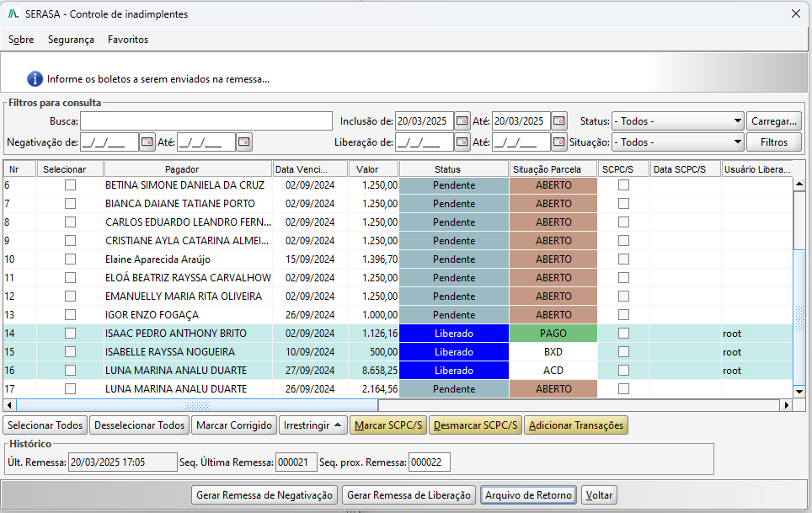The height and width of the screenshot is (513, 812).
Task: Click Marcar SCPC/S button
Action: (x=388, y=425)
